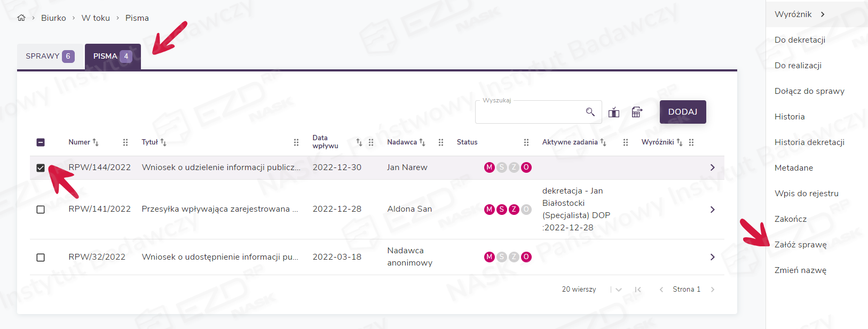Image resolution: width=868 pixels, height=329 pixels.
Task: Select the RPW/141/2022 row checkbox
Action: pyautogui.click(x=41, y=210)
